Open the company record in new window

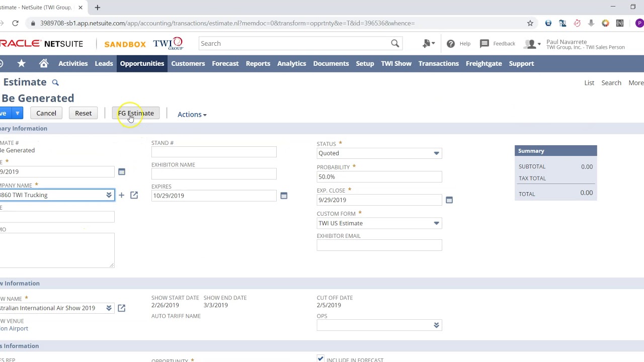(134, 195)
